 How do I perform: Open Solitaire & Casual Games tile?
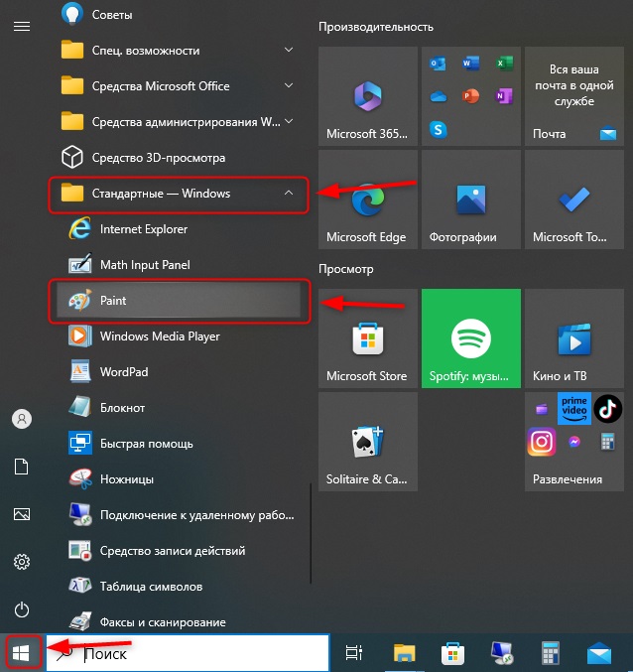click(x=368, y=442)
